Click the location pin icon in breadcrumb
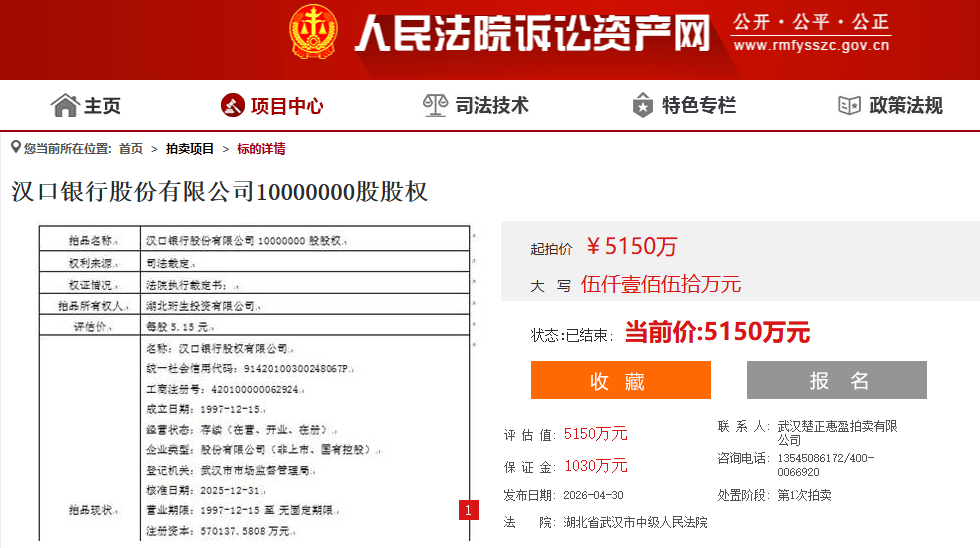 click(16, 147)
